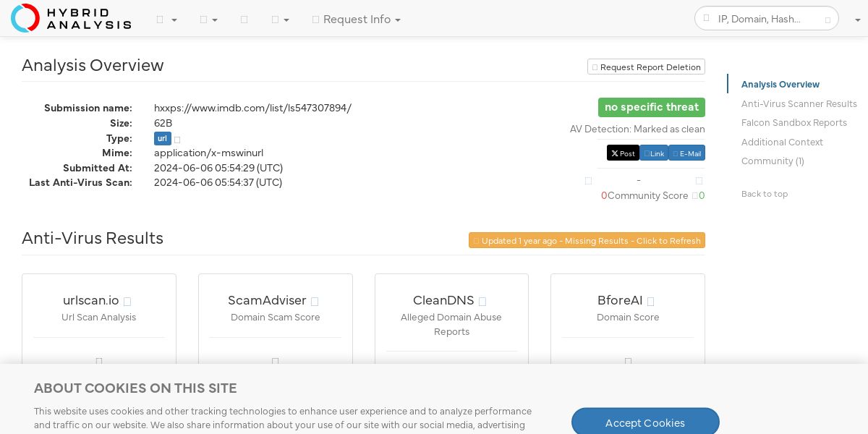
Task: Click upvote icon right of community score
Action: tap(699, 181)
